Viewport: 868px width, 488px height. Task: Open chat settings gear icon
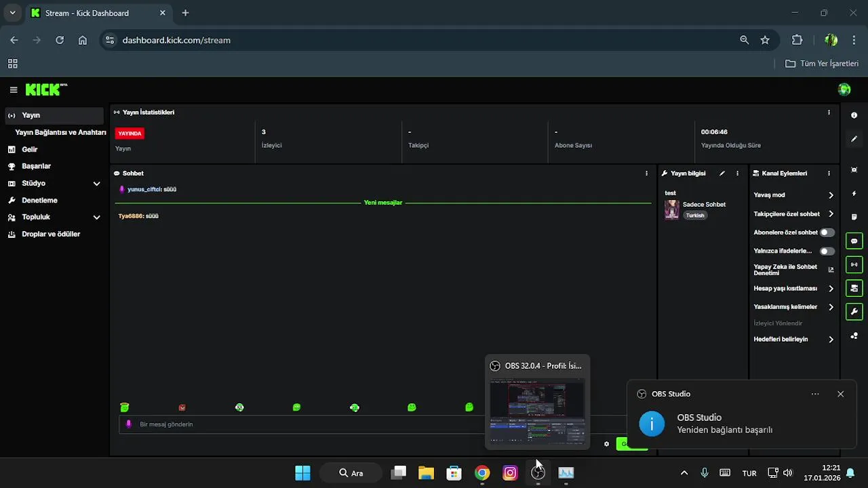(606, 445)
